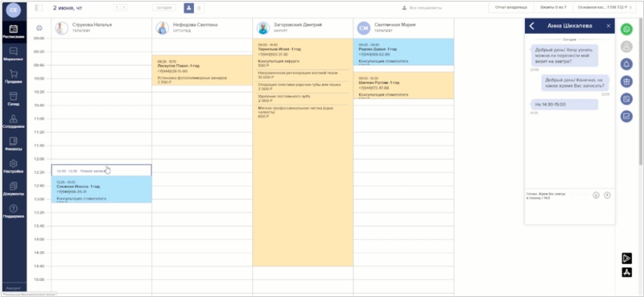This screenshot has height=297, width=644.
Task: Collapse the sidebar panel toggle icon
Action: click(x=39, y=8)
